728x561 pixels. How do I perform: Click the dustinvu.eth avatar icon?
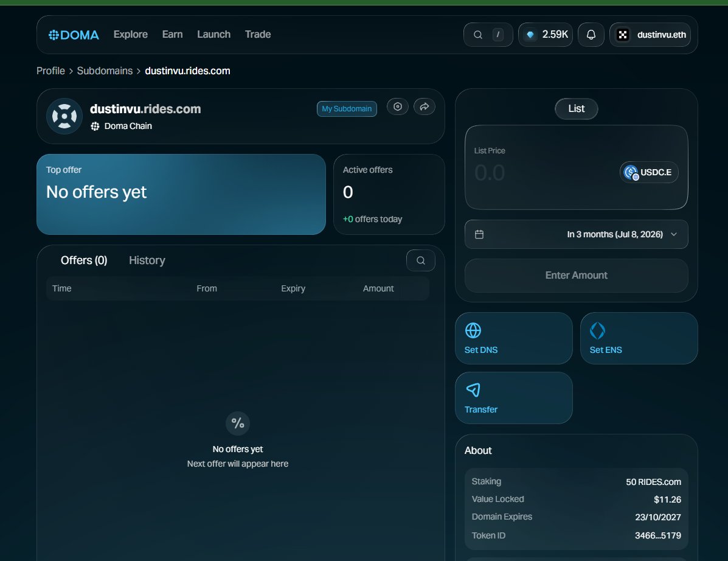pyautogui.click(x=623, y=35)
